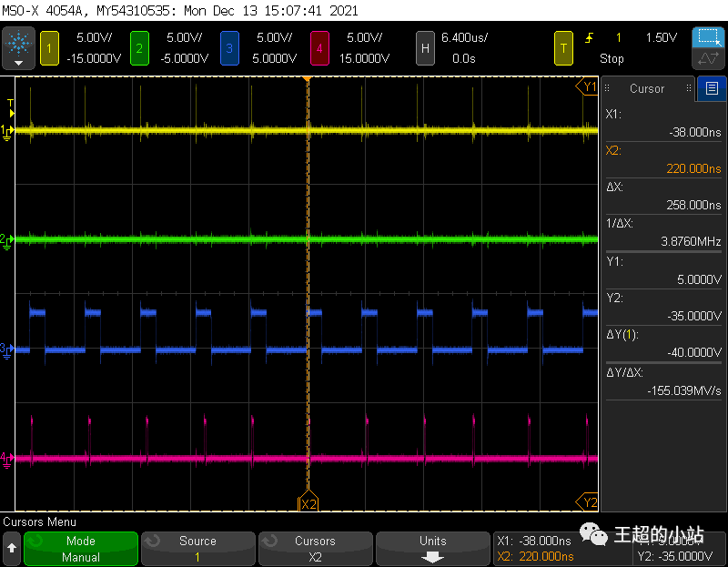The width and height of the screenshot is (728, 567).
Task: Click the back/up arrow softkey
Action: click(12, 548)
